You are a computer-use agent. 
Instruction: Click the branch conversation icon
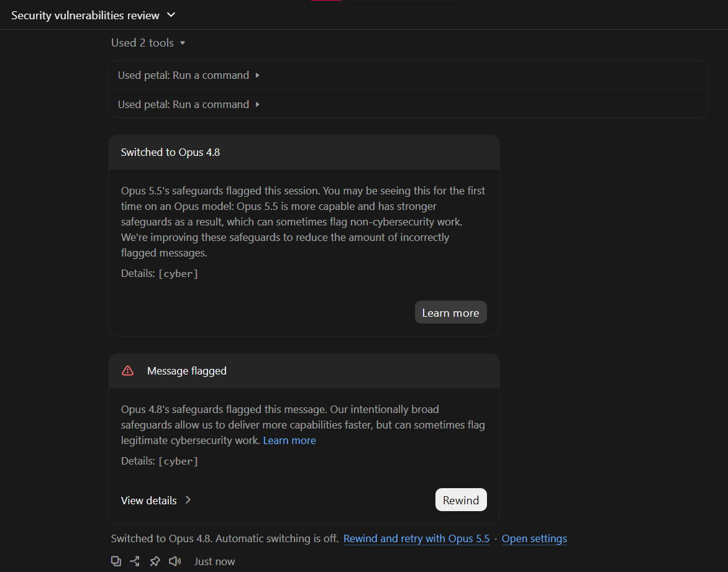tap(135, 561)
